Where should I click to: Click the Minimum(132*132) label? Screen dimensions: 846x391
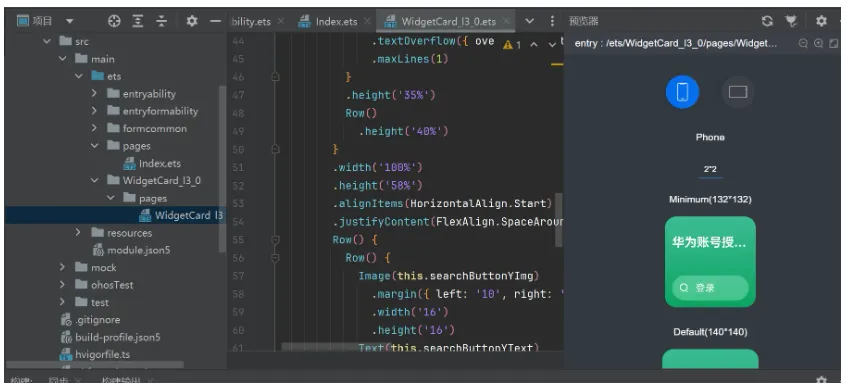[x=710, y=200]
